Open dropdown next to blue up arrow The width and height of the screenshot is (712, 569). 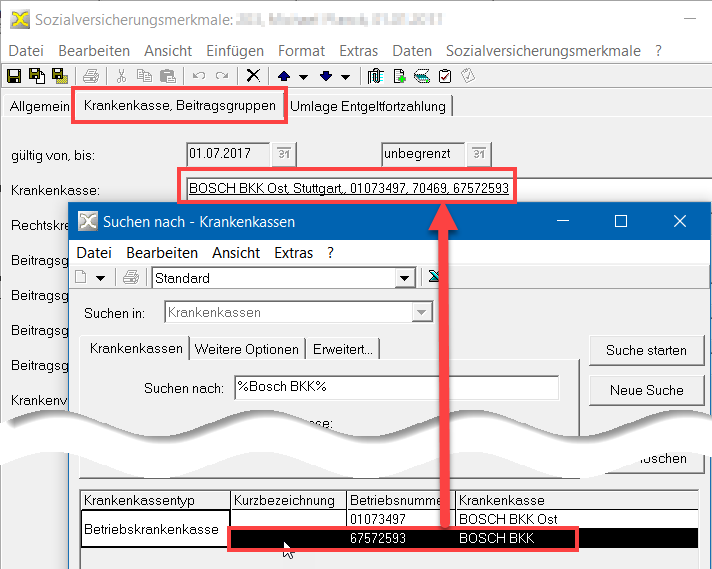tap(303, 77)
